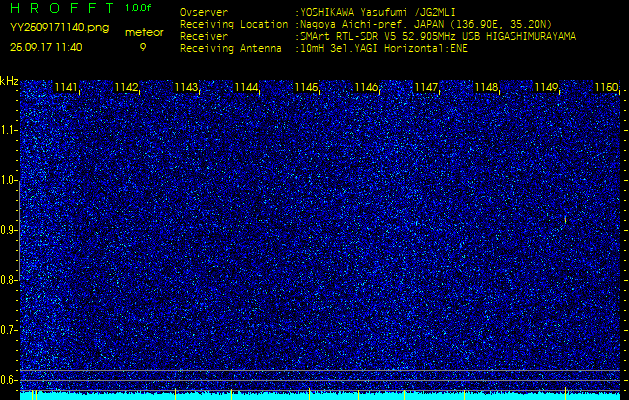Viewport: 629px width, 400px height.
Task: Select the 1150 time marker
Action: (606, 88)
